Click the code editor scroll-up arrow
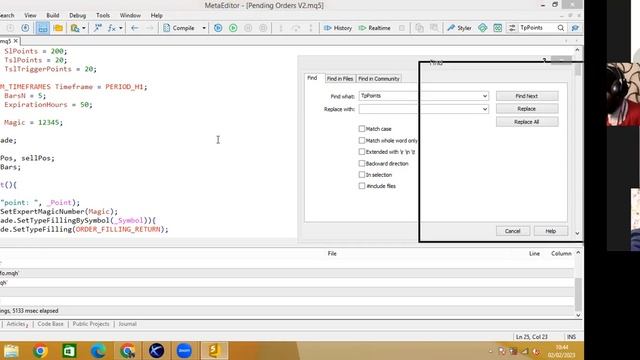The height and width of the screenshot is (360, 640). pyautogui.click(x=577, y=50)
